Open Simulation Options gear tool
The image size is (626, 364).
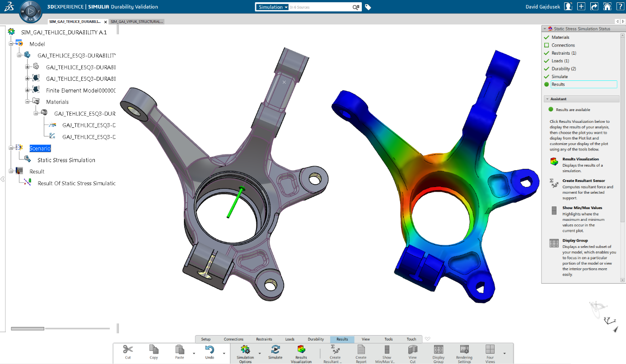[x=245, y=354]
